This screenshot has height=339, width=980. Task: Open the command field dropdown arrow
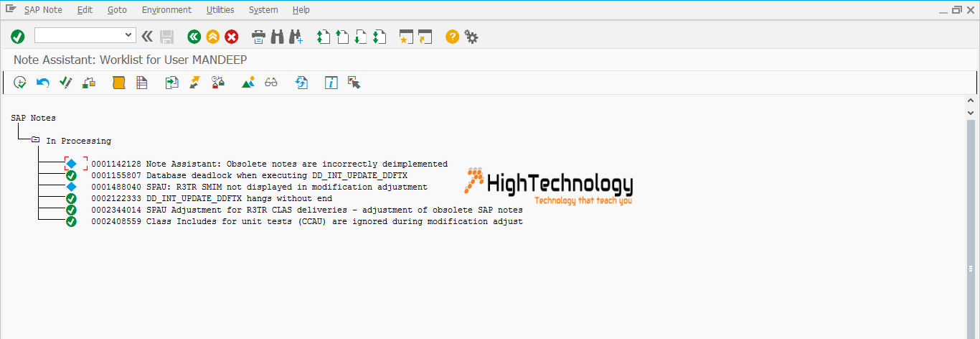click(x=129, y=35)
